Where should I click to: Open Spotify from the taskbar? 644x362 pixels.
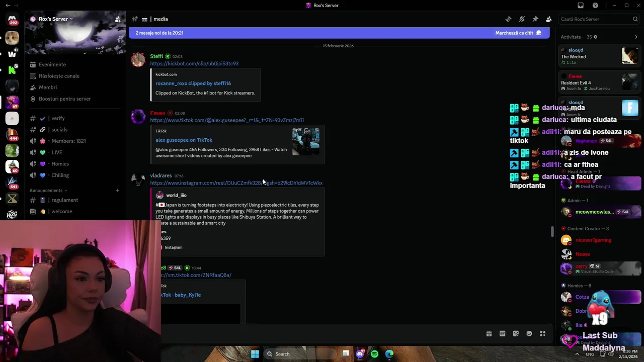point(375,354)
